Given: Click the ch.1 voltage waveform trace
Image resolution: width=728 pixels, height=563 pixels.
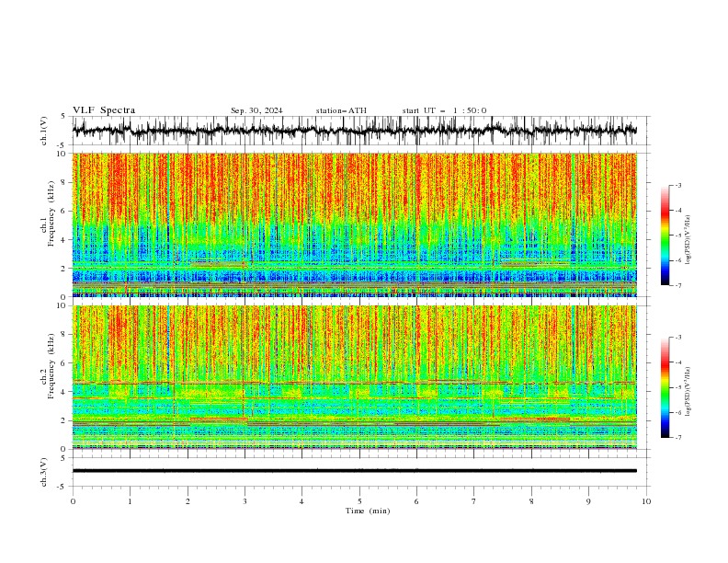Looking at the screenshot, I should (355, 131).
